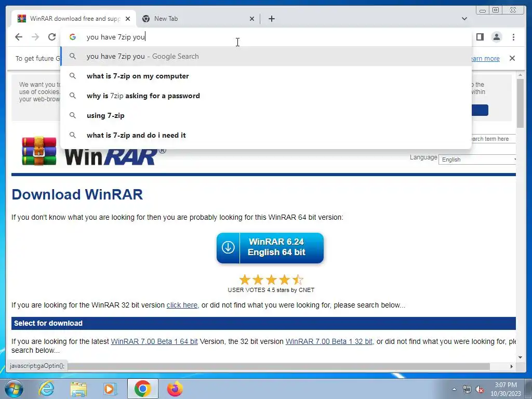Show hidden tray icons arrow
The height and width of the screenshot is (399, 532).
[x=454, y=389]
